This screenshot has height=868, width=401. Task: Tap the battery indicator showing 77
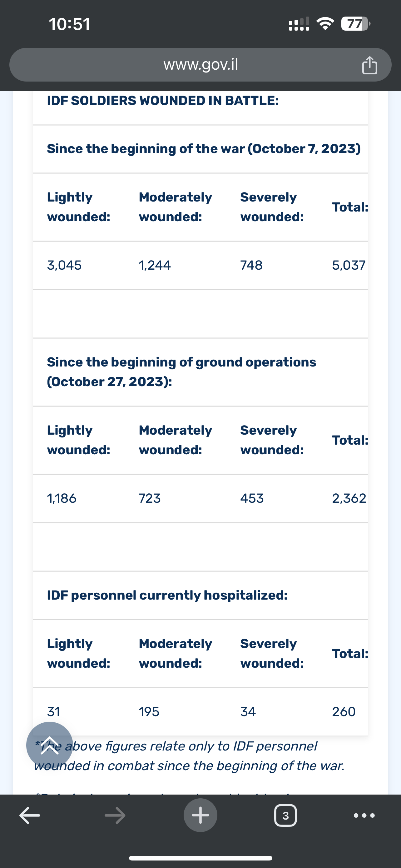click(x=355, y=24)
